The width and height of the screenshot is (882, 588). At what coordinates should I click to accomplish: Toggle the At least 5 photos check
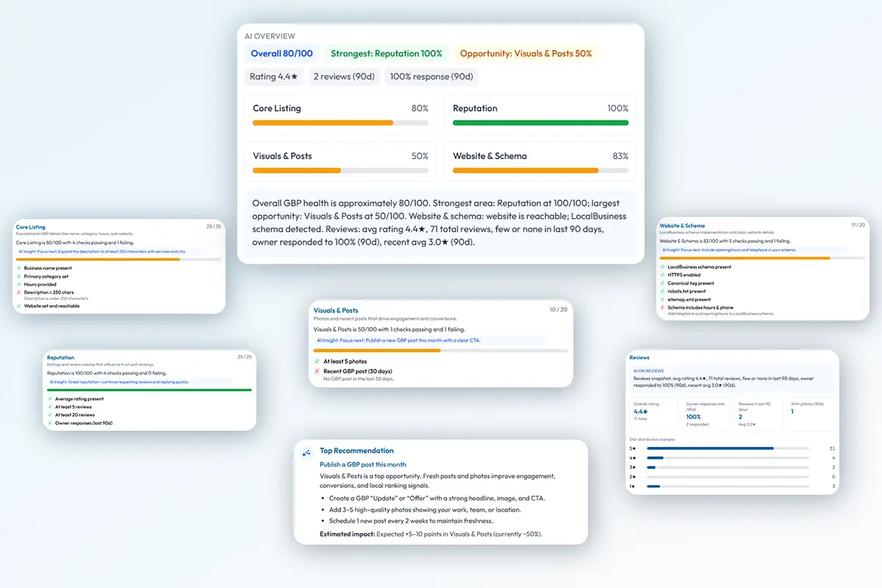click(x=317, y=362)
